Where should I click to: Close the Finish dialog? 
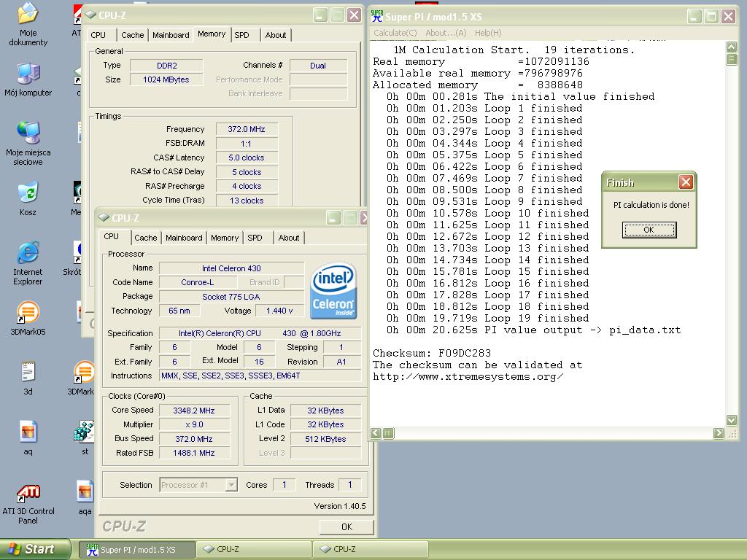pos(686,182)
